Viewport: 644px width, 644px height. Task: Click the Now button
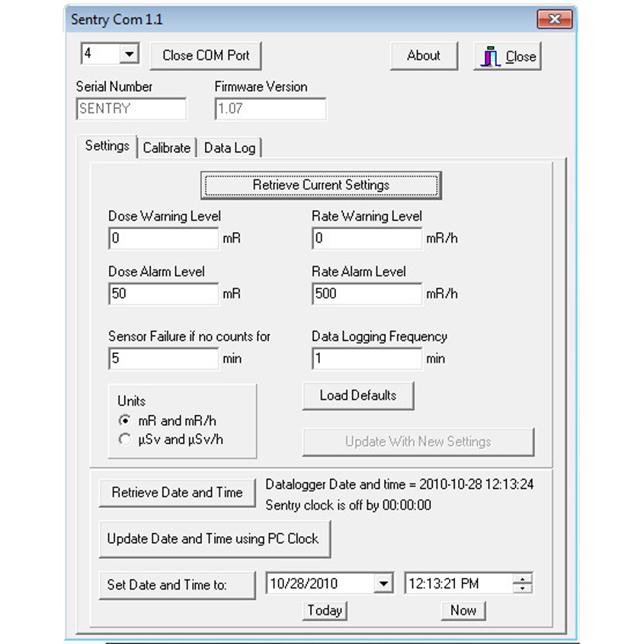click(x=463, y=611)
